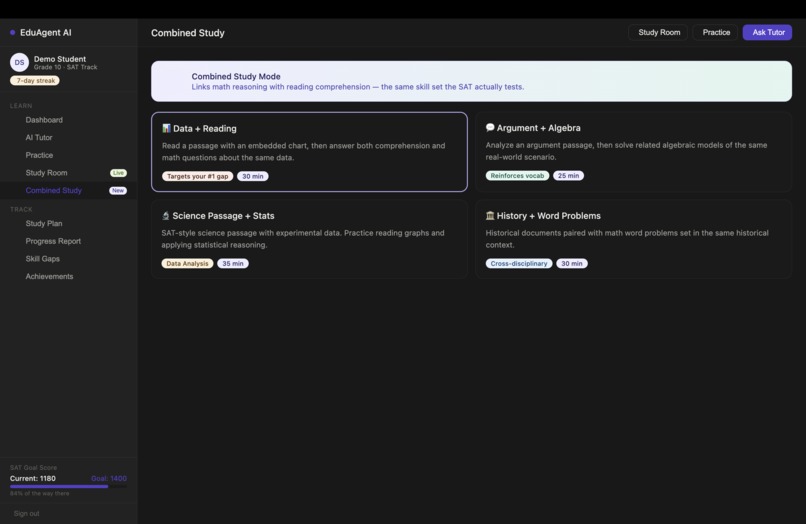The height and width of the screenshot is (524, 806).
Task: Click the 7-day streak badge
Action: (x=35, y=81)
